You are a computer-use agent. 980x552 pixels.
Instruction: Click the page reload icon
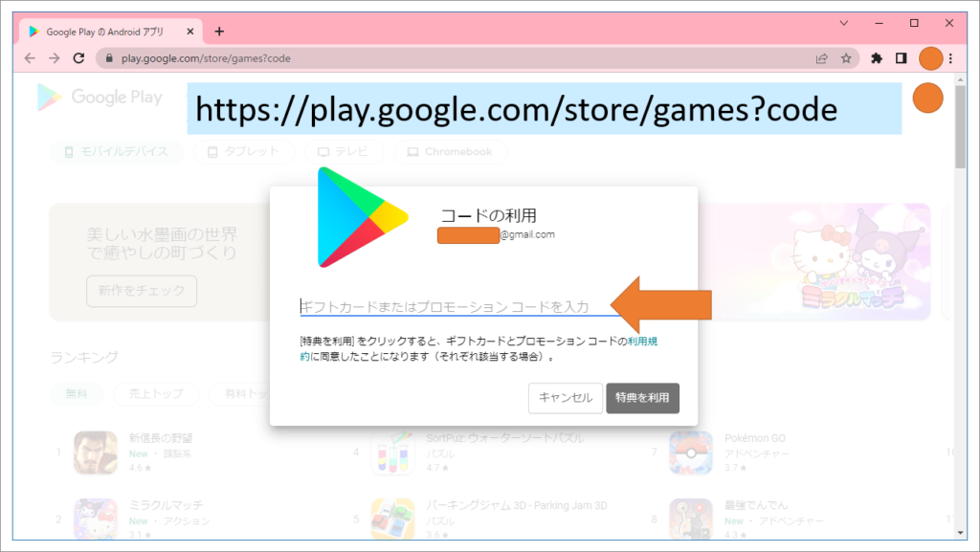click(79, 57)
